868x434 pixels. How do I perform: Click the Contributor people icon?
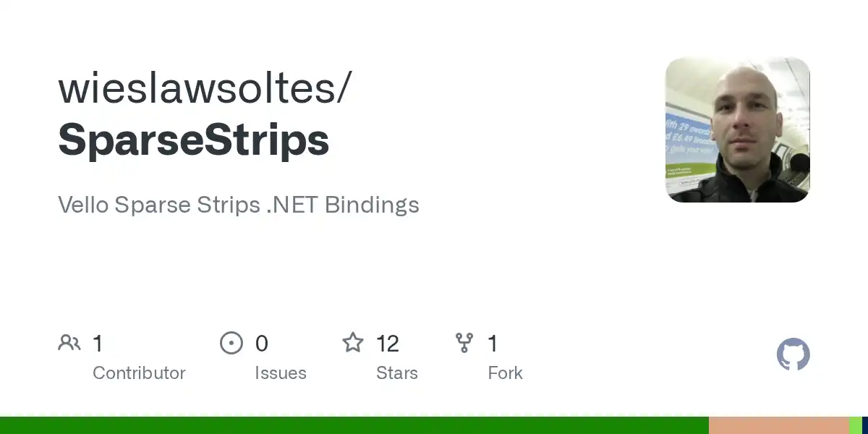pyautogui.click(x=69, y=343)
